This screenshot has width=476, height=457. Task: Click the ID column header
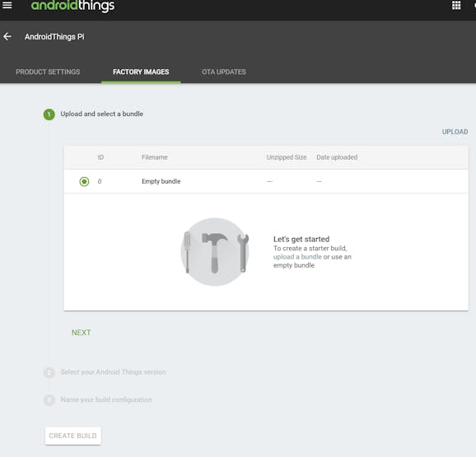coord(100,157)
